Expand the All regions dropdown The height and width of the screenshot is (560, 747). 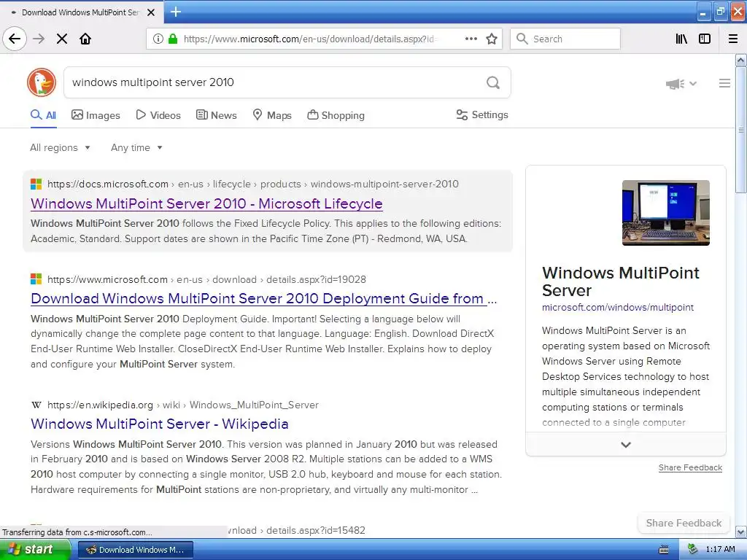(60, 147)
